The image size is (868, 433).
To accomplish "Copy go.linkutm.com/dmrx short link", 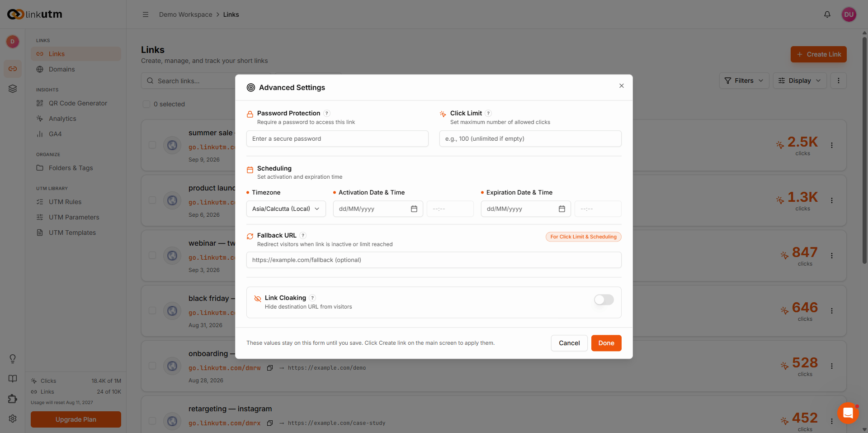I will pyautogui.click(x=270, y=423).
